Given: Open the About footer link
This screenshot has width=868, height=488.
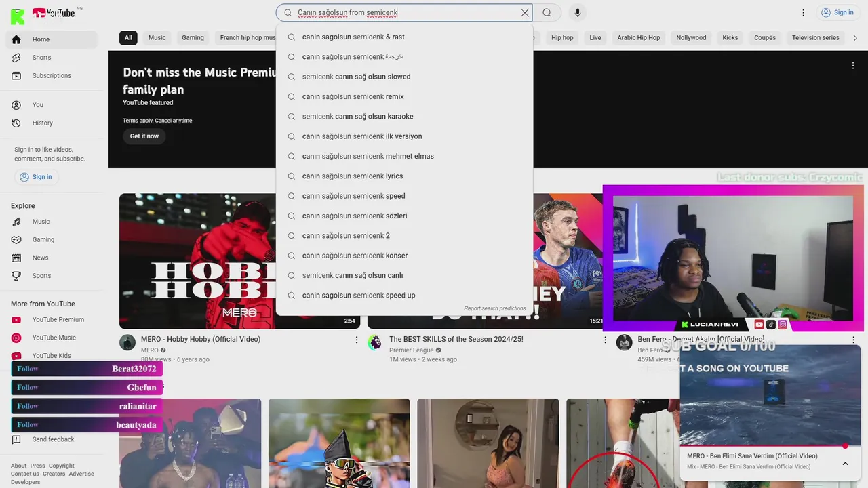Looking at the screenshot, I should click(18, 466).
